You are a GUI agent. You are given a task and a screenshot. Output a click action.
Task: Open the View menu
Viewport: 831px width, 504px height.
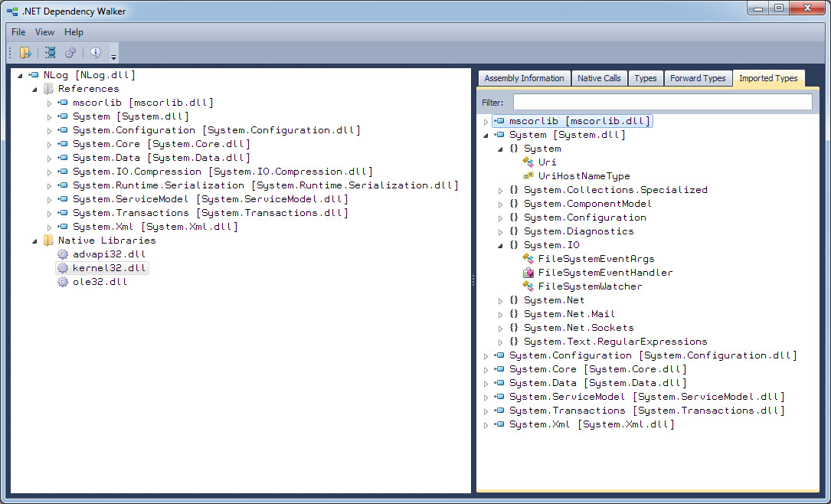(44, 32)
